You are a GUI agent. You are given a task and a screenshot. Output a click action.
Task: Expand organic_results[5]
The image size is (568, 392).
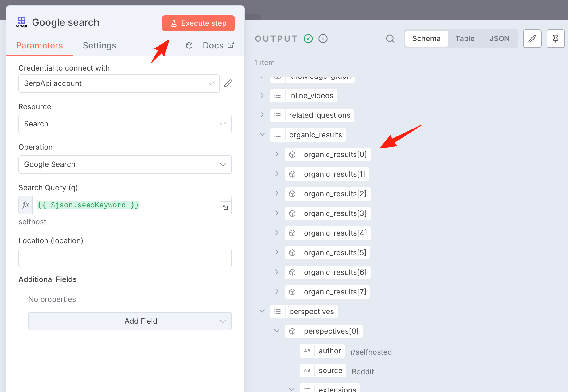277,252
